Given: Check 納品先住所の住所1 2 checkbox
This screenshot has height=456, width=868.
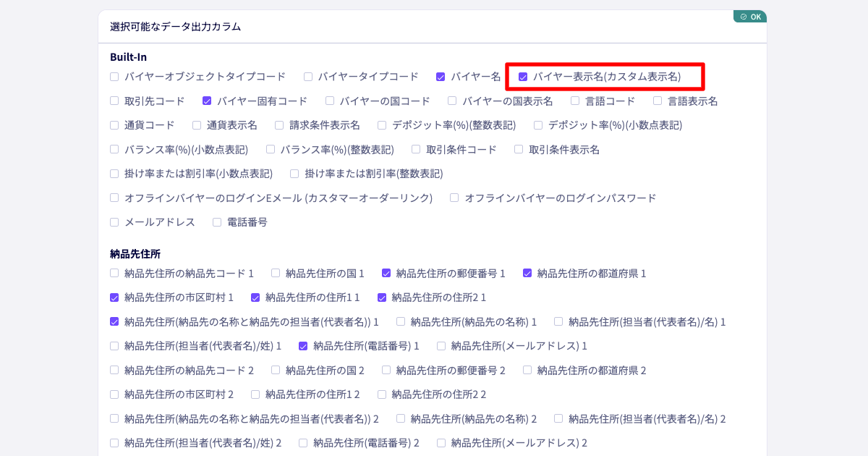Looking at the screenshot, I should point(255,394).
